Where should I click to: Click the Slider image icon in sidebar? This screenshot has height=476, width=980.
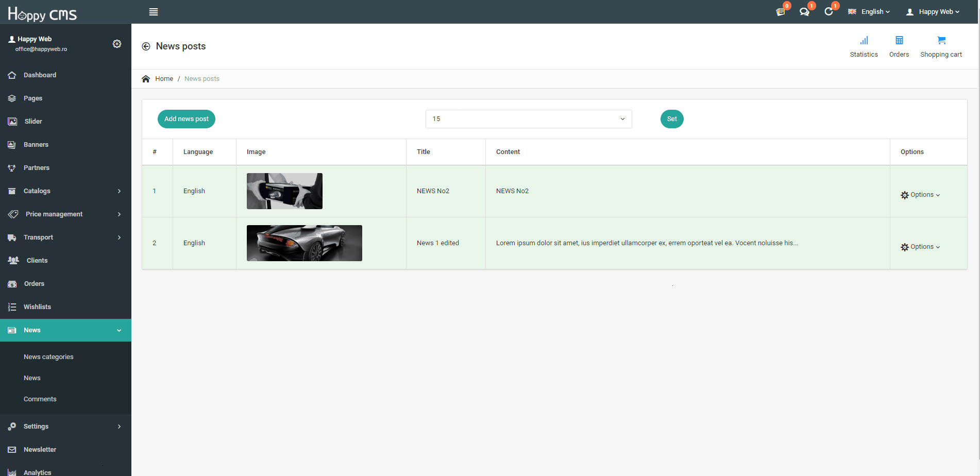point(12,122)
